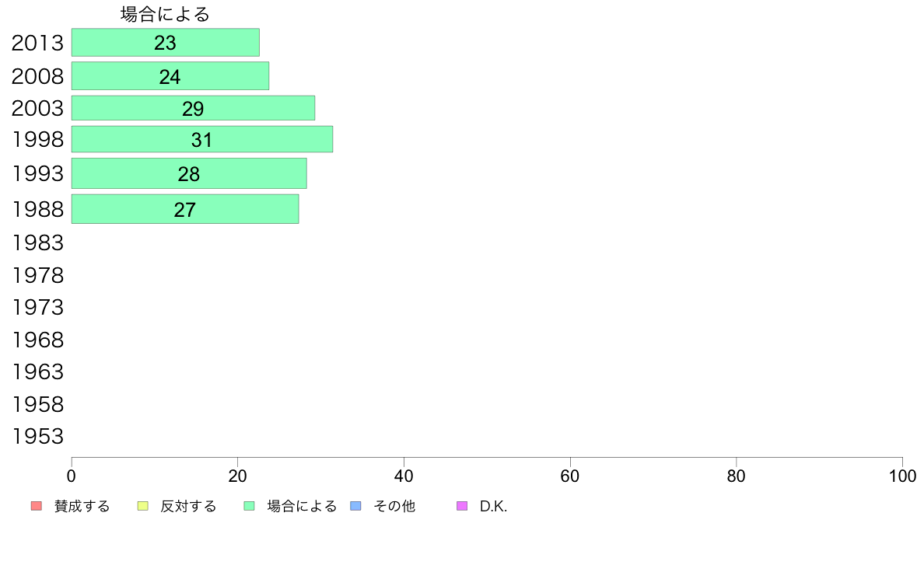Viewport: 924px width, 572px height.
Task: Select the 2013 bar showing 23
Action: (x=166, y=43)
